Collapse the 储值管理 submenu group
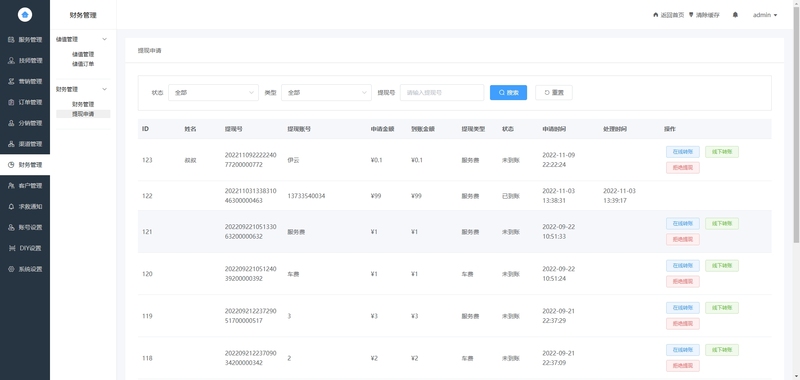 [x=105, y=39]
